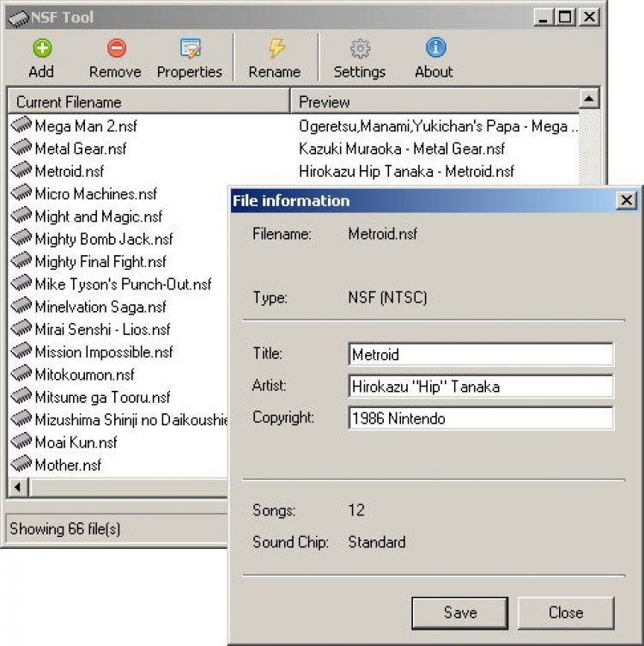
Task: Click the Kazuki Muraoka - Metal Gear.nsf preview
Action: 402,149
